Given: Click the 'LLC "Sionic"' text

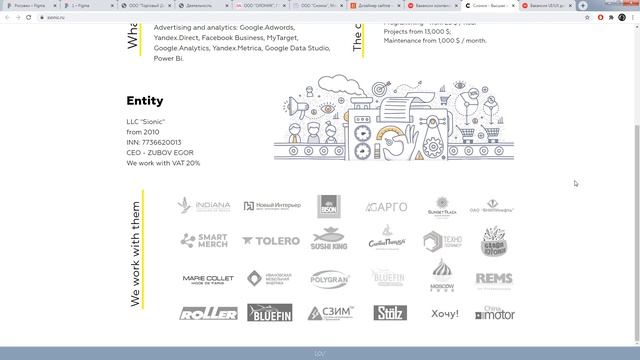Looking at the screenshot, I should point(146,122).
